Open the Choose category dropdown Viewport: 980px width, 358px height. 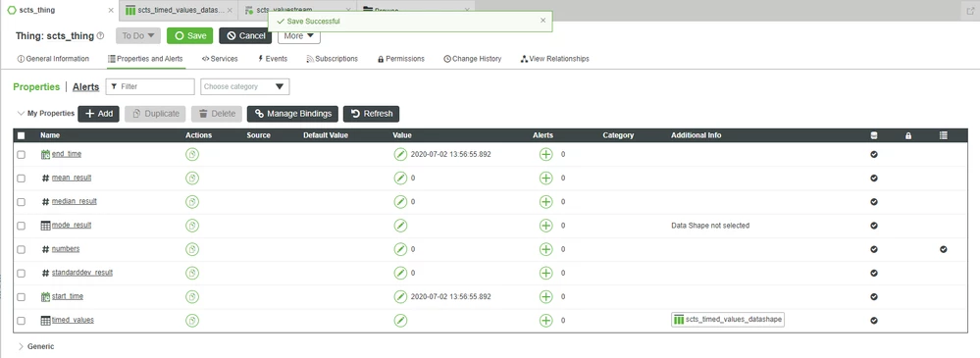[245, 87]
